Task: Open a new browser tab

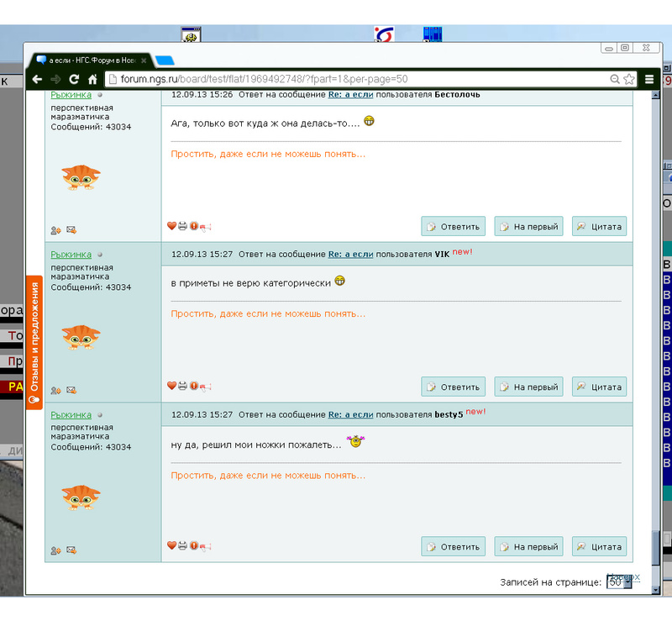Action: pyautogui.click(x=165, y=60)
